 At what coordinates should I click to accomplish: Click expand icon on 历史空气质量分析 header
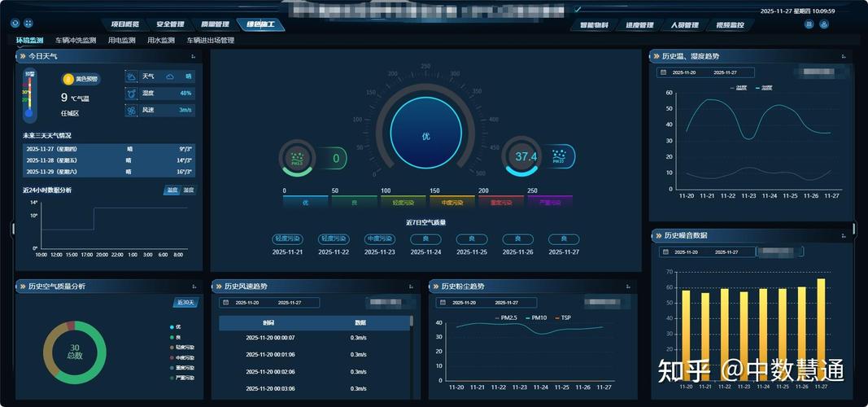(194, 287)
